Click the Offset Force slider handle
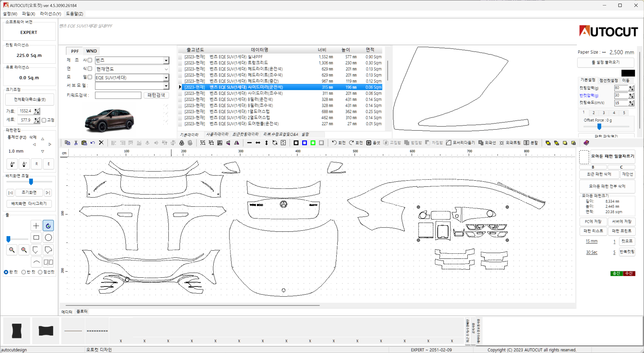 pos(599,127)
